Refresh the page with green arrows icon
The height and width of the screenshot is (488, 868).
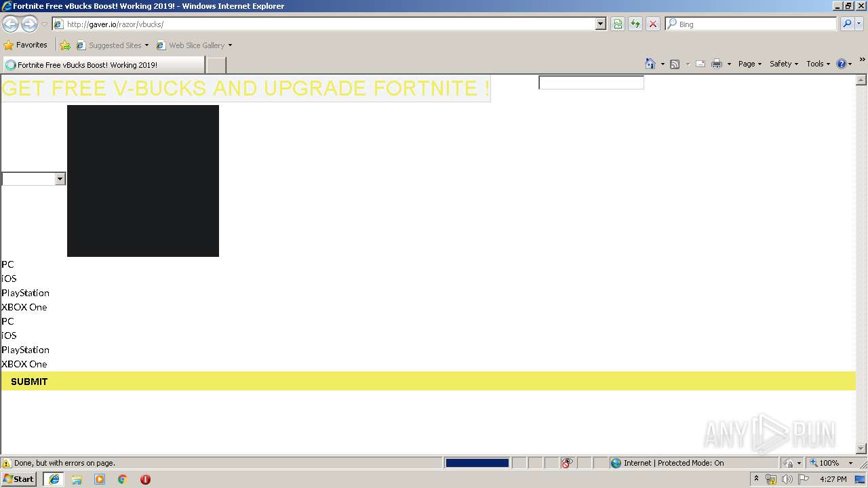[x=635, y=24]
